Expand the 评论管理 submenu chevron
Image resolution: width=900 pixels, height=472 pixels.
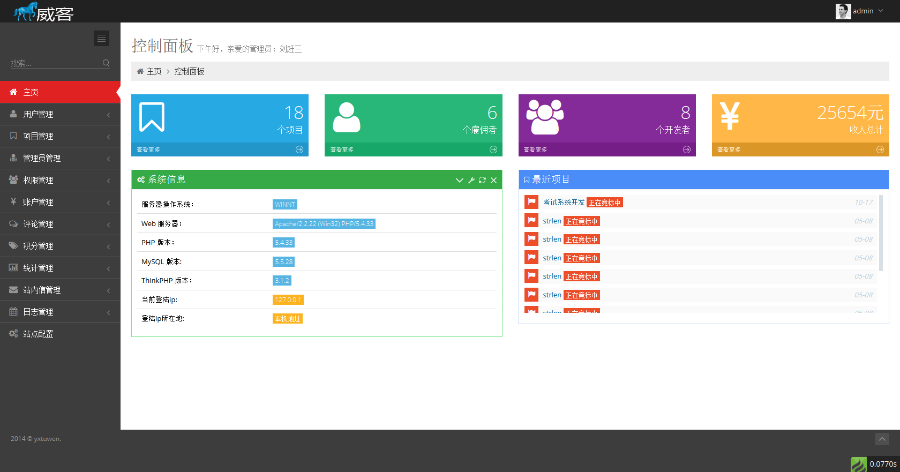pos(108,225)
